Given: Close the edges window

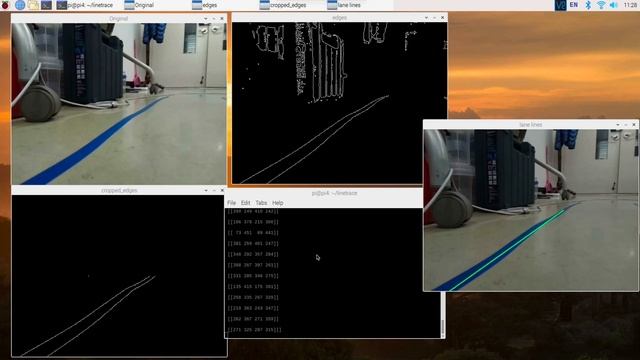Looking at the screenshot, I should [442, 18].
